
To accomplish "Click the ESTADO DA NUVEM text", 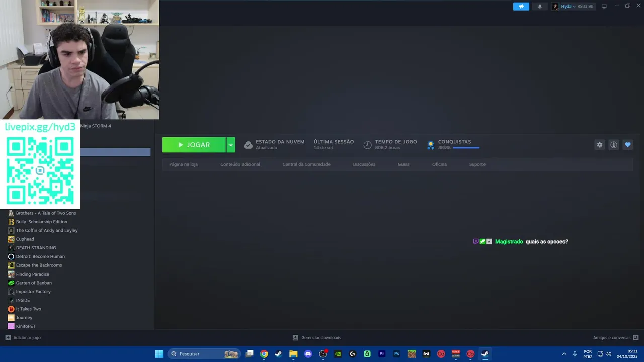I will coord(280,142).
